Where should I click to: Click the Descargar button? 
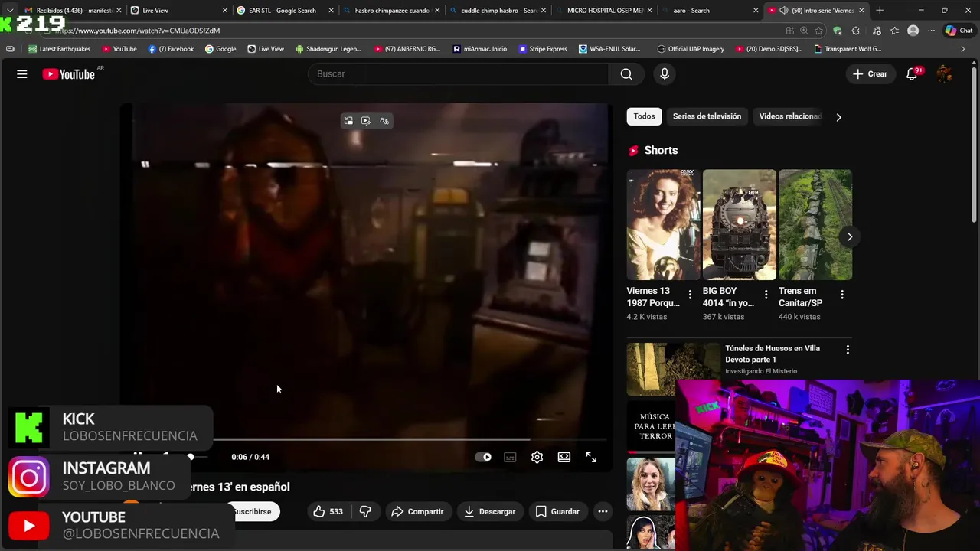[x=489, y=511]
